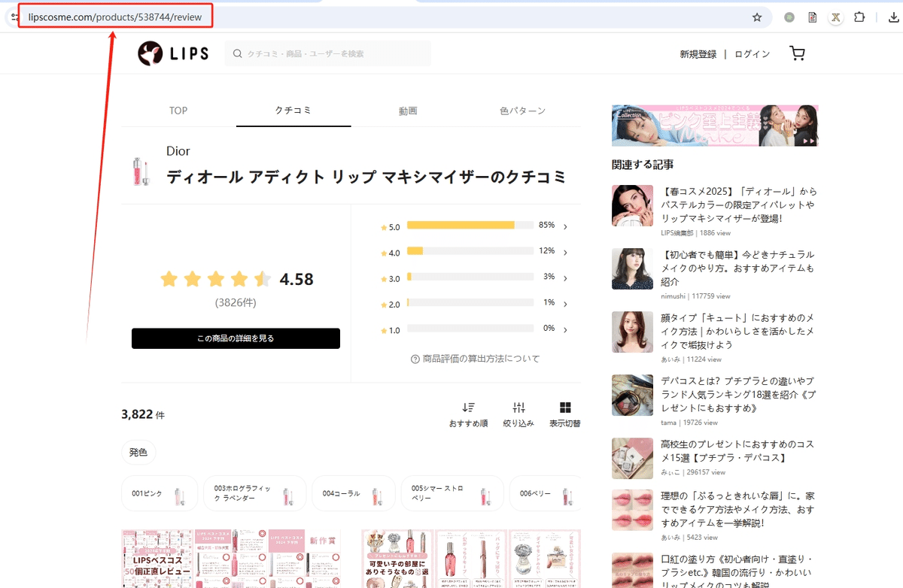Switch to the TOP tab
Image resolution: width=903 pixels, height=588 pixels.
pos(178,111)
